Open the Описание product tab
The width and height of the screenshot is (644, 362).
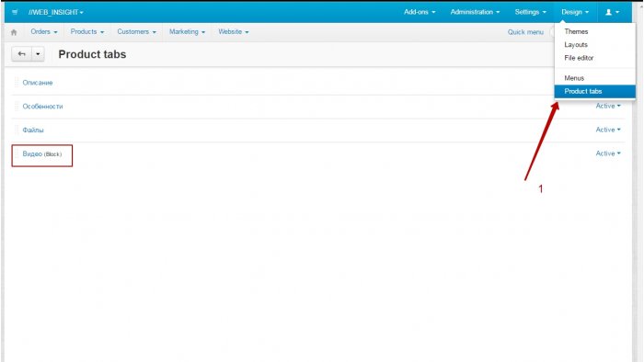(x=38, y=83)
